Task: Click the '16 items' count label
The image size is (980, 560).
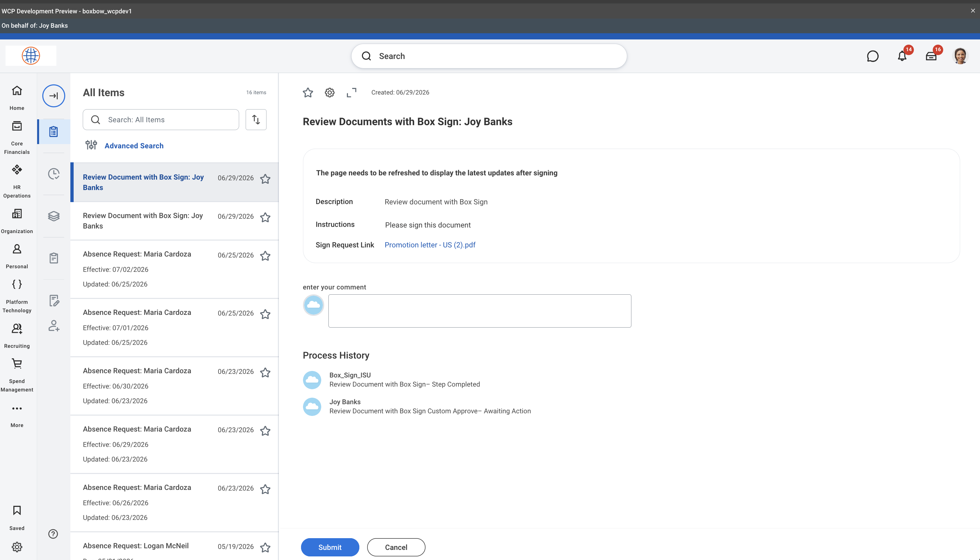Action: (256, 93)
